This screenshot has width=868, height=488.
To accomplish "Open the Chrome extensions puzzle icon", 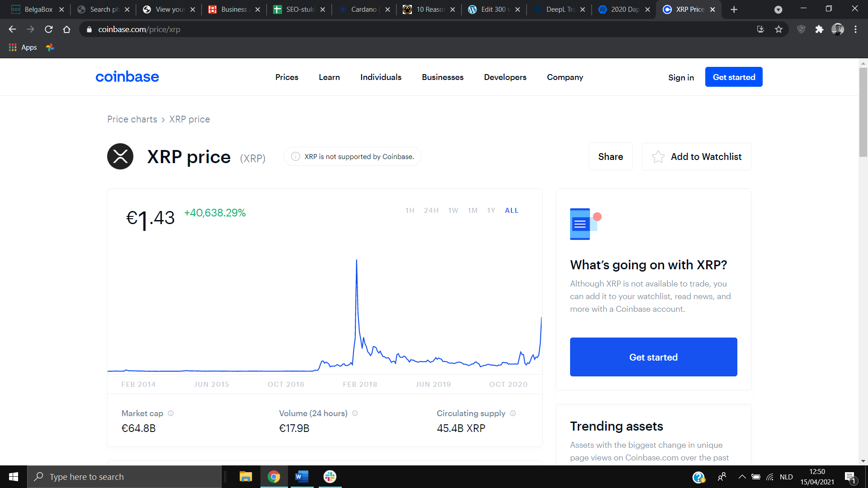I will point(819,29).
